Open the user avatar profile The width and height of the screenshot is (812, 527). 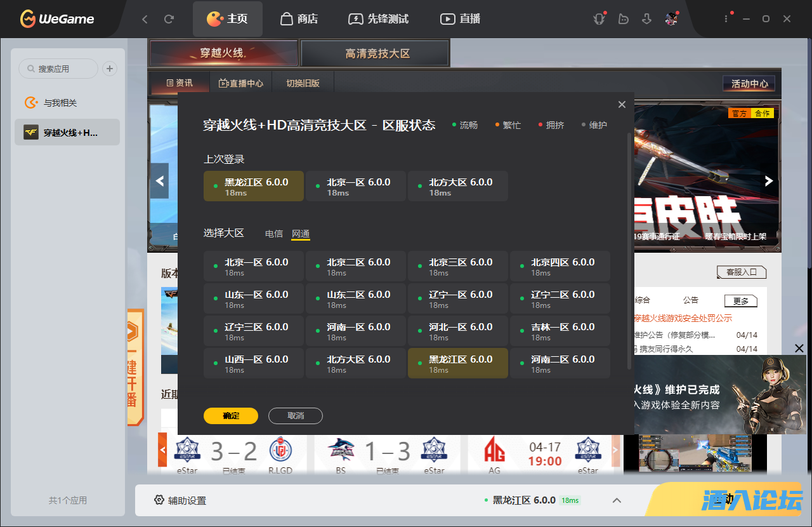[671, 19]
